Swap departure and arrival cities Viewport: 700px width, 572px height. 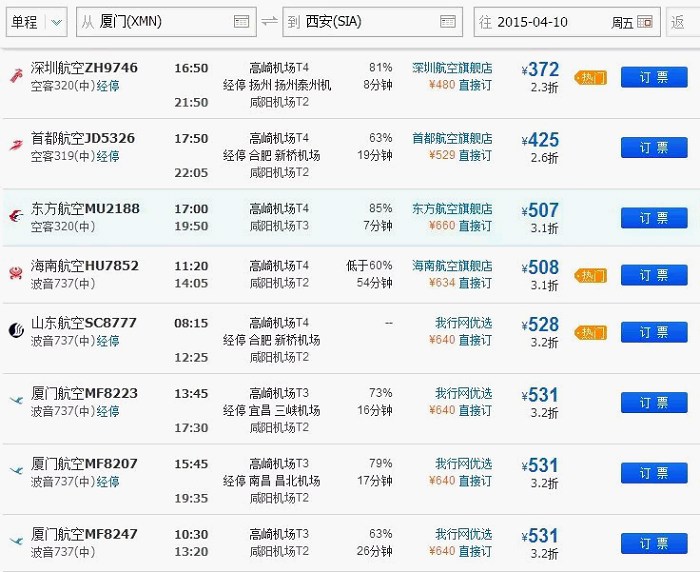269,21
